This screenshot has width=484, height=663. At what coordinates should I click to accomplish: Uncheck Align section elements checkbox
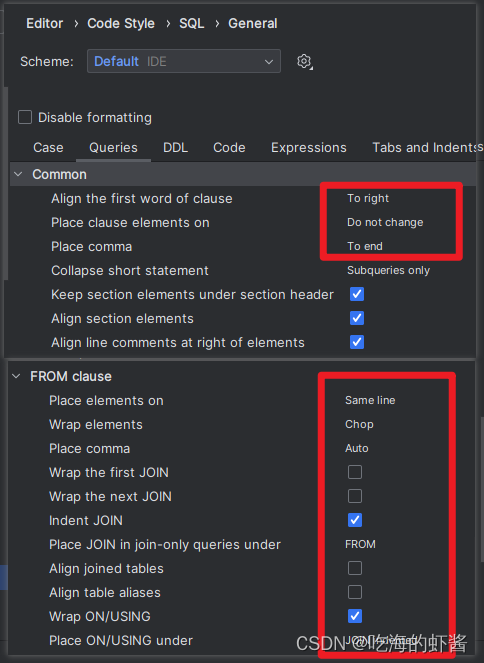(357, 318)
